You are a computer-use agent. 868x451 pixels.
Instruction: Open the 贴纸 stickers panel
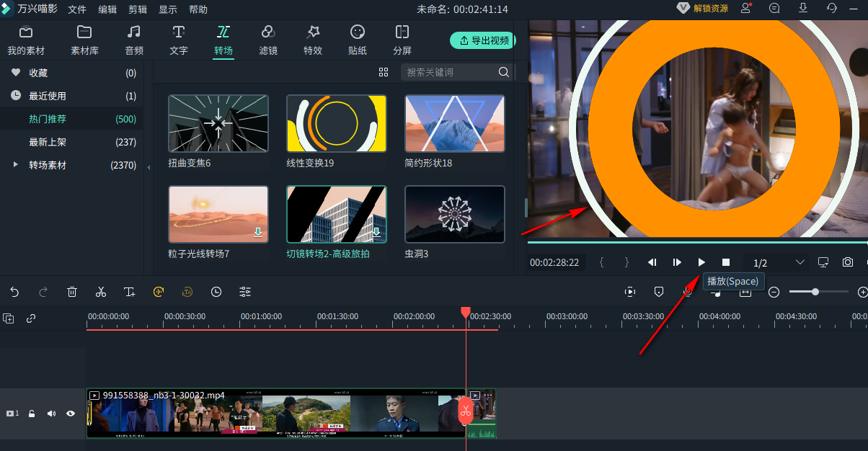point(358,40)
